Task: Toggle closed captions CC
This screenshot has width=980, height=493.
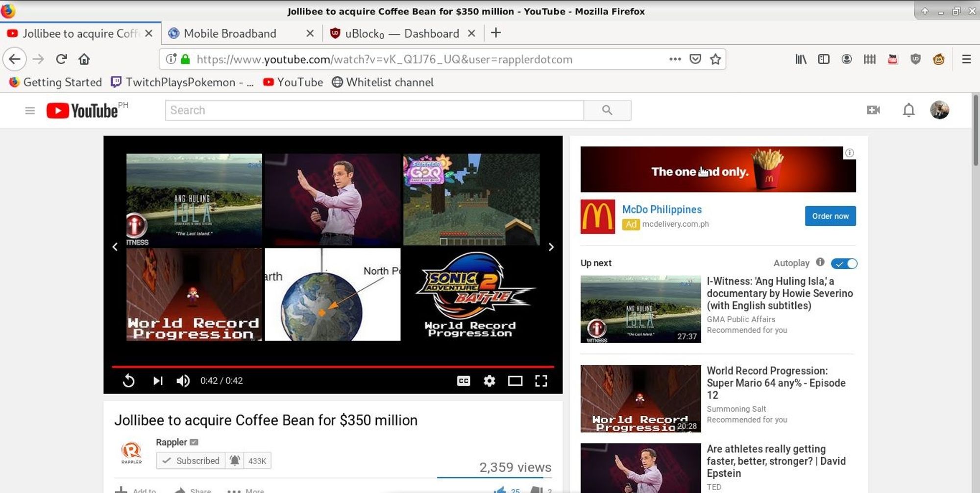Action: click(464, 381)
